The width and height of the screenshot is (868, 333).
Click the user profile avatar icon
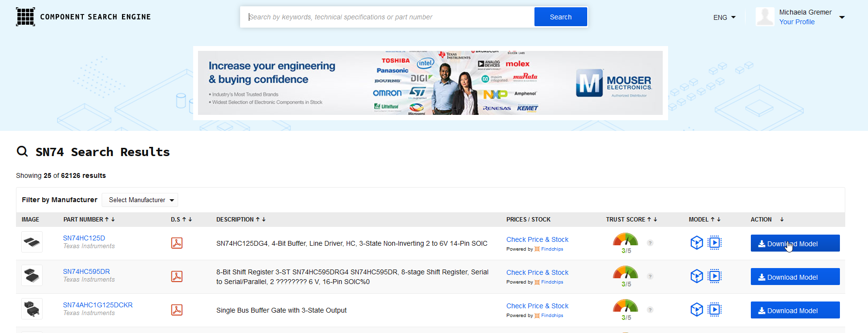765,17
